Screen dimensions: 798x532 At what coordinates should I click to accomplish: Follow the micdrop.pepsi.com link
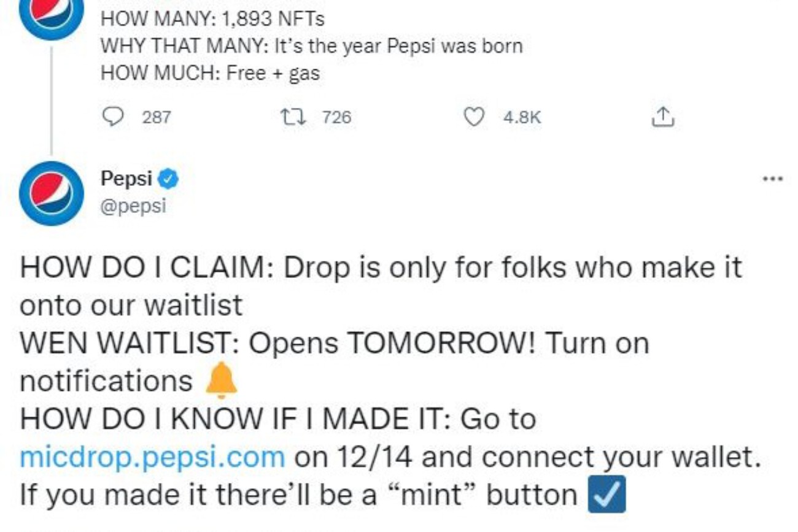(x=152, y=457)
